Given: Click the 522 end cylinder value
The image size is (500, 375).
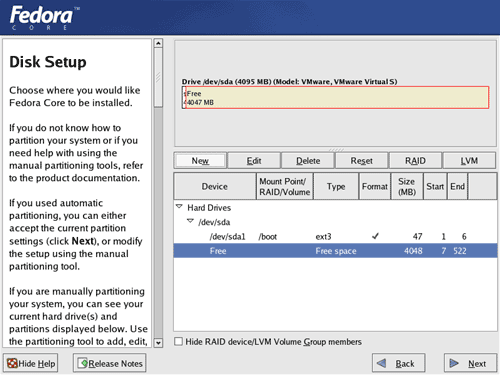Looking at the screenshot, I should tap(460, 251).
